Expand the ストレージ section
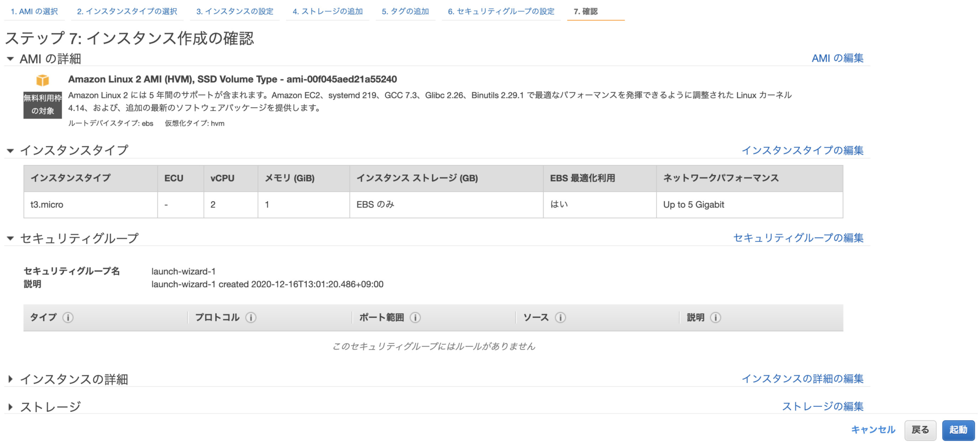This screenshot has width=980, height=448. (10, 406)
